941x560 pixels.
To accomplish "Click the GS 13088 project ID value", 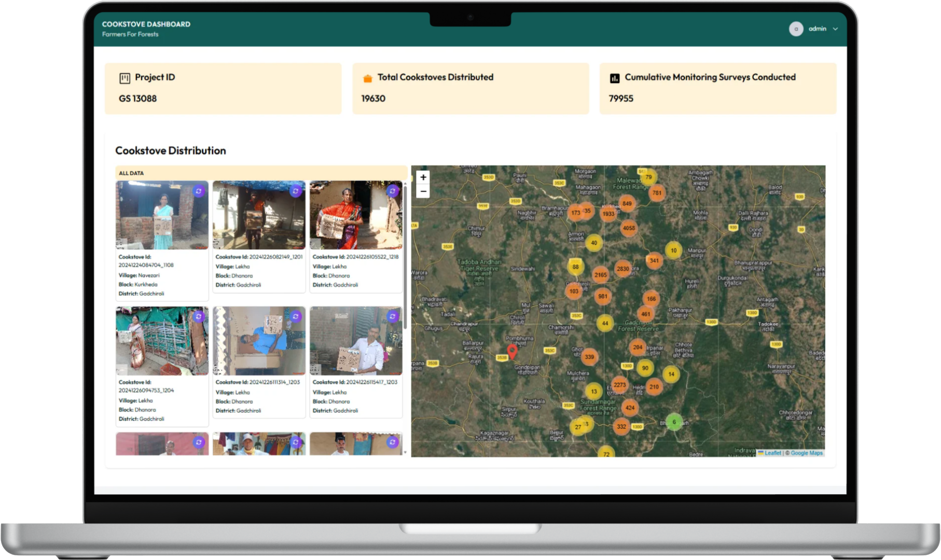I will (x=137, y=99).
